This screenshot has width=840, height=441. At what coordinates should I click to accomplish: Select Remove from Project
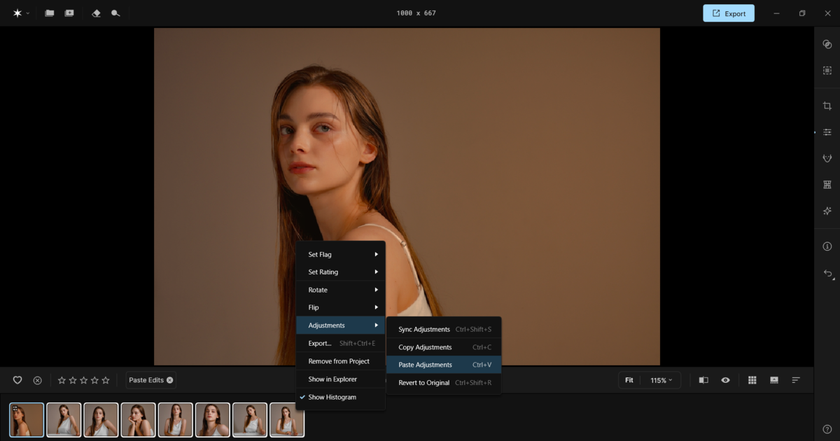(340, 361)
